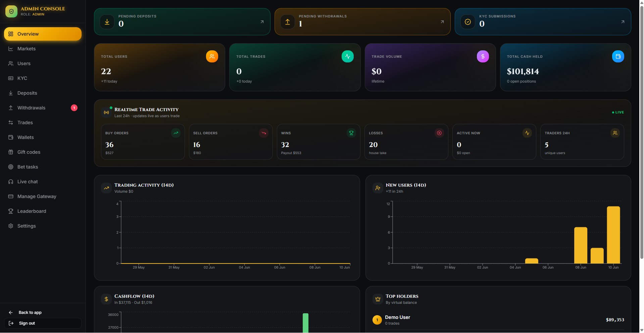Go to Markets in the sidebar
This screenshot has width=644, height=333.
pyautogui.click(x=43, y=49)
